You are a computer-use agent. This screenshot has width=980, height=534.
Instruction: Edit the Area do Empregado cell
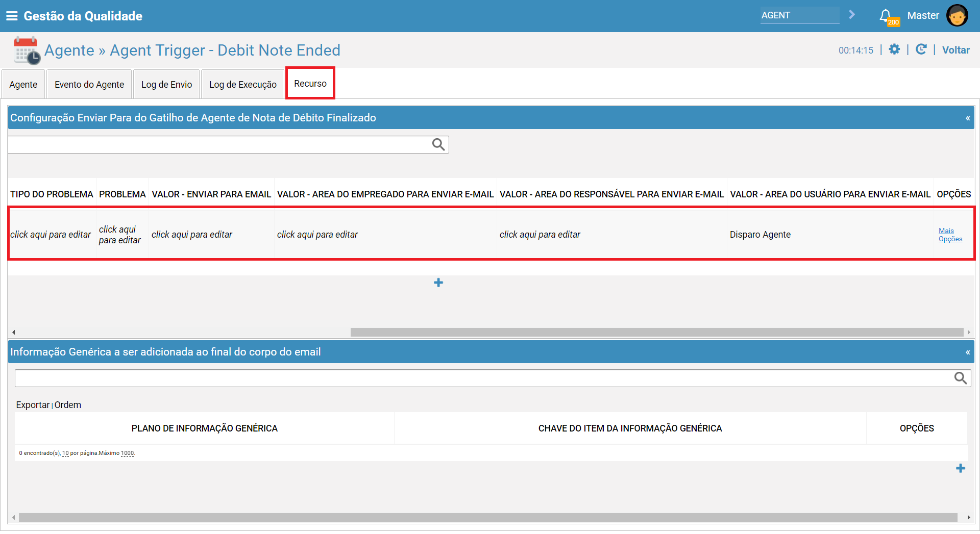[317, 235]
